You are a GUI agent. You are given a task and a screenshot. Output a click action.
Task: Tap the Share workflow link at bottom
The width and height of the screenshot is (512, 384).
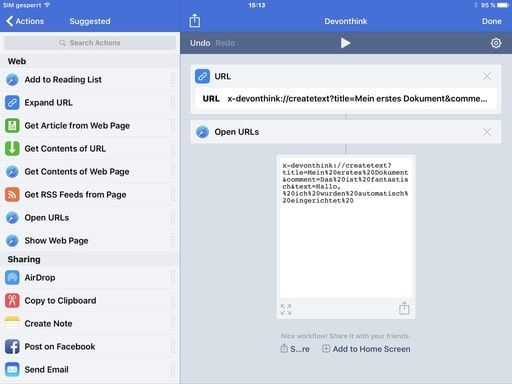click(x=295, y=349)
